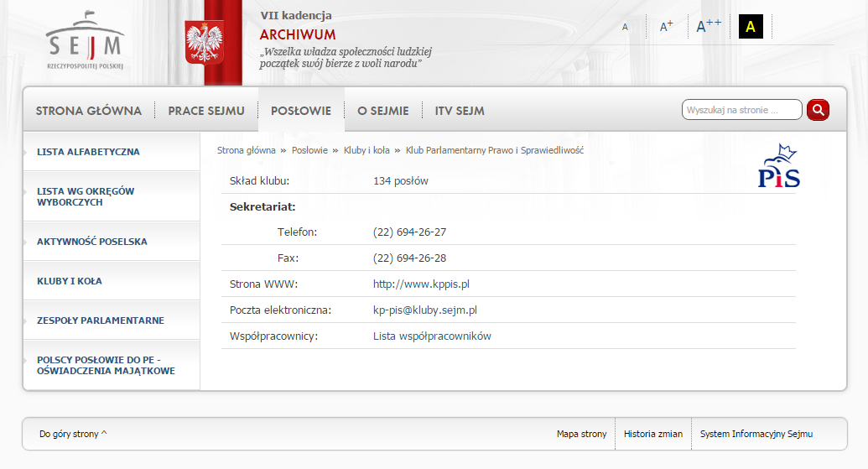Screen dimensions: 868x469
Task: Click the PiS party logo
Action: pos(779,165)
